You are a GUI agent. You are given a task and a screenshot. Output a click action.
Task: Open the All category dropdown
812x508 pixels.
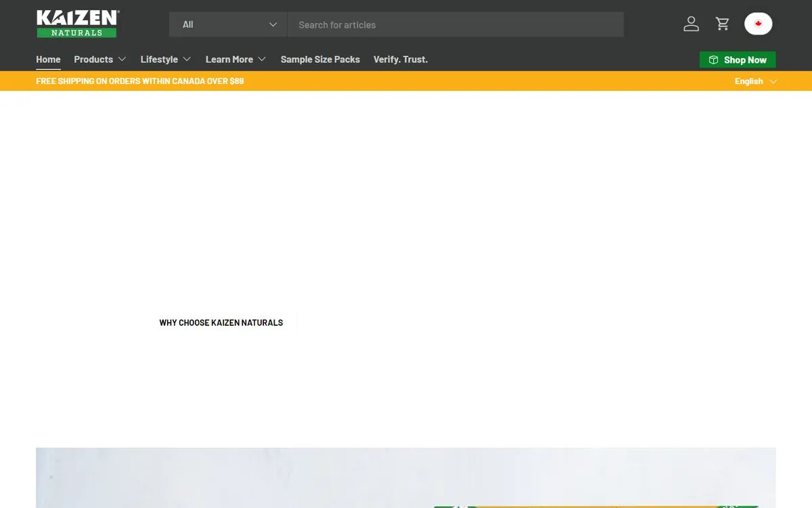tap(228, 24)
